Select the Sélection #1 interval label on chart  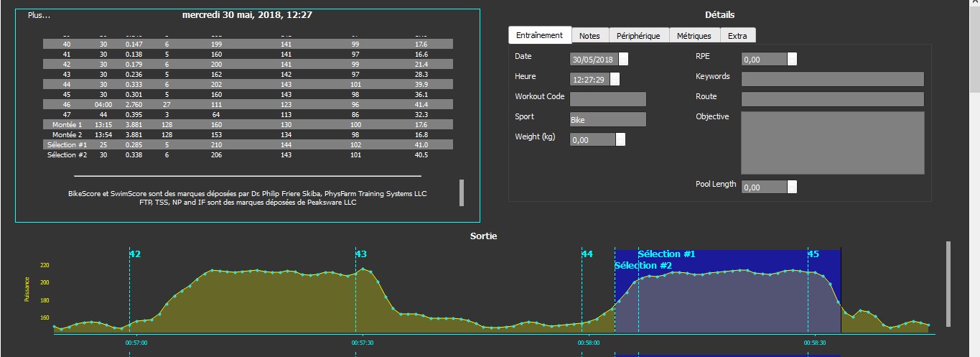coord(666,254)
